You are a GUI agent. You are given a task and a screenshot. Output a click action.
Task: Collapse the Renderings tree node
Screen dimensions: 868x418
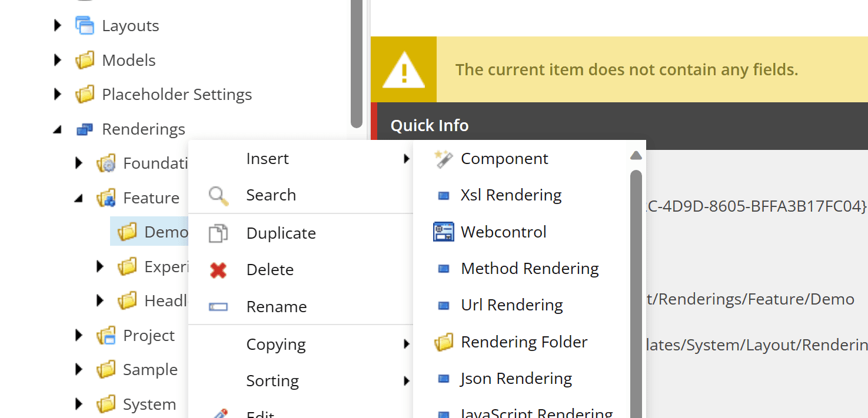pos(58,130)
